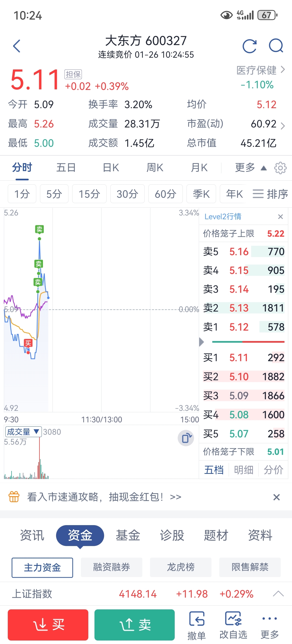This screenshot has height=644, width=292.
Task: Tap the green 卖 sell button
Action: pyautogui.click(x=134, y=625)
